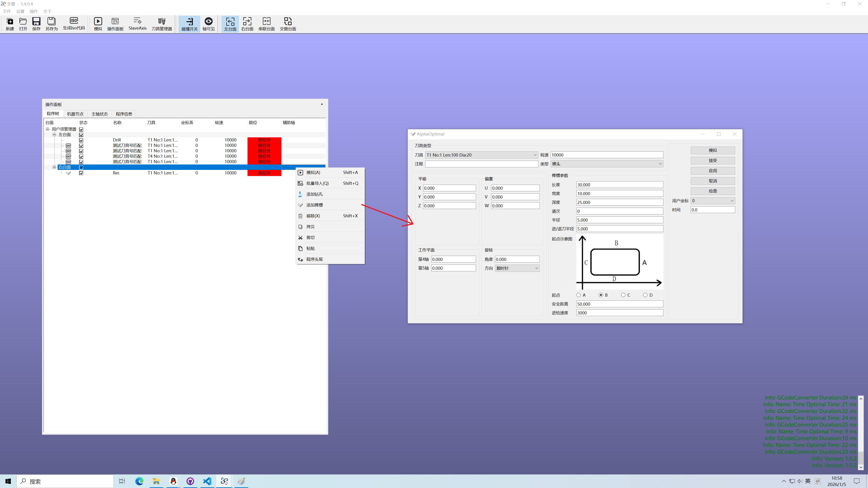Viewport: 868px width, 488px height.
Task: Open the 刀具管理器 tool manager
Action: tap(161, 21)
